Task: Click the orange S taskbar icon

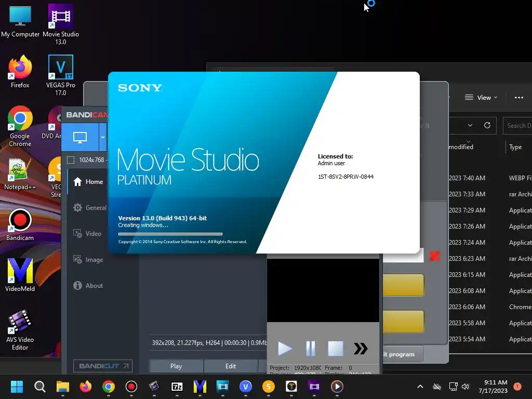Action: tap(269, 387)
